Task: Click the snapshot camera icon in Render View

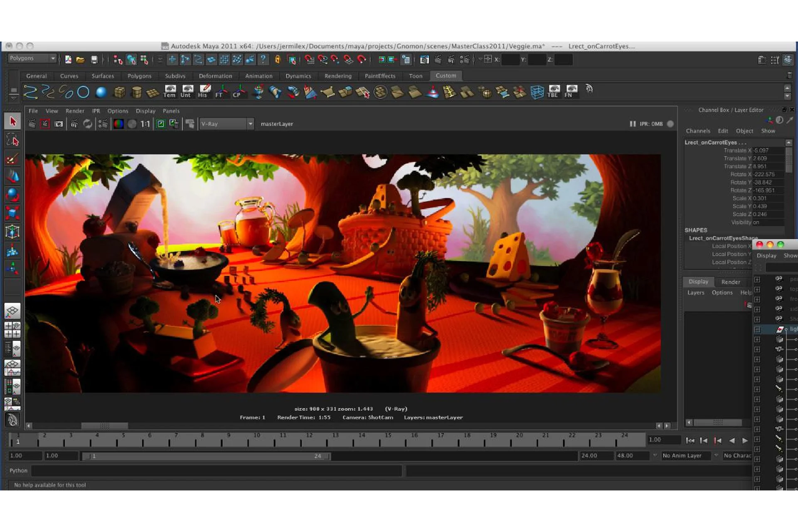Action: [x=59, y=124]
